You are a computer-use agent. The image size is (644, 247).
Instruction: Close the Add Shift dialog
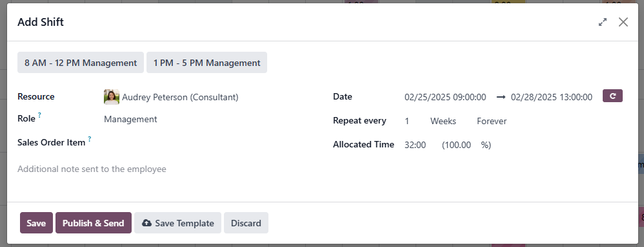[623, 22]
